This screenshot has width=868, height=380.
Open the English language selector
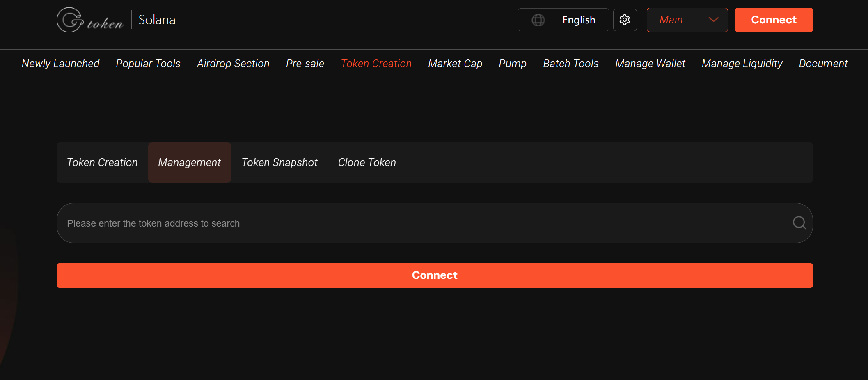[578, 20]
